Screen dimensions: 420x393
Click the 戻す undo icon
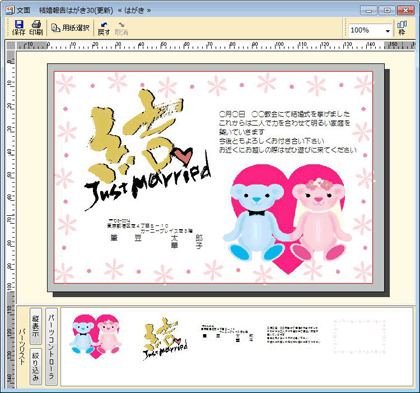point(104,28)
